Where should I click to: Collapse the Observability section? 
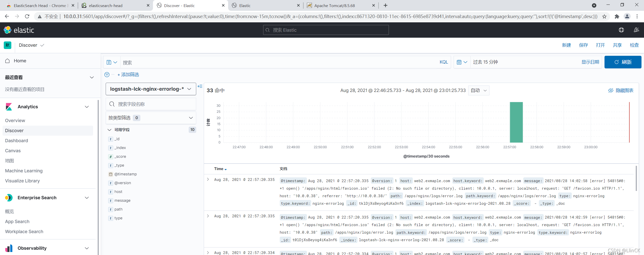87,248
